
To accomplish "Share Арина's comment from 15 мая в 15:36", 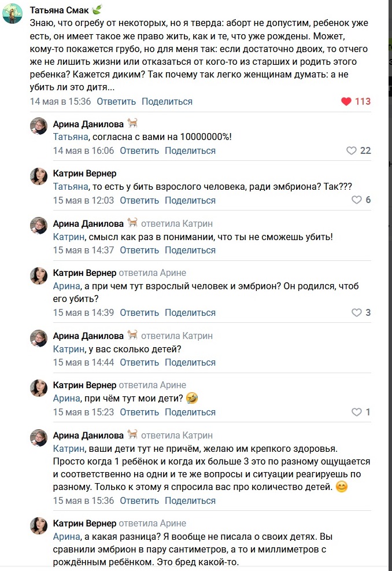I will 190,500.
